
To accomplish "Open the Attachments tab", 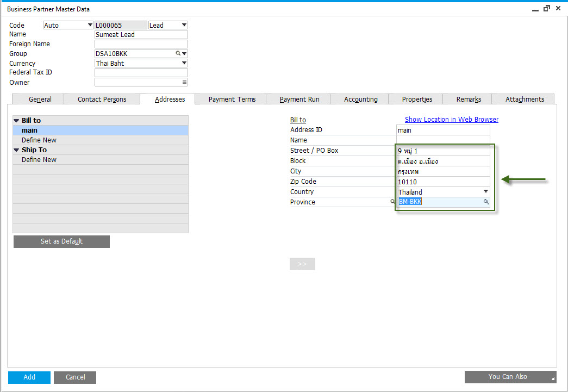I will [523, 99].
